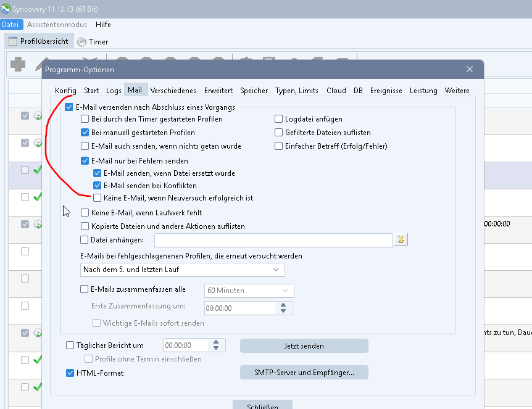Enable Keine E-Mail, wenn Neuversuch erfolgreich ist
532x409 pixels.
click(x=97, y=199)
